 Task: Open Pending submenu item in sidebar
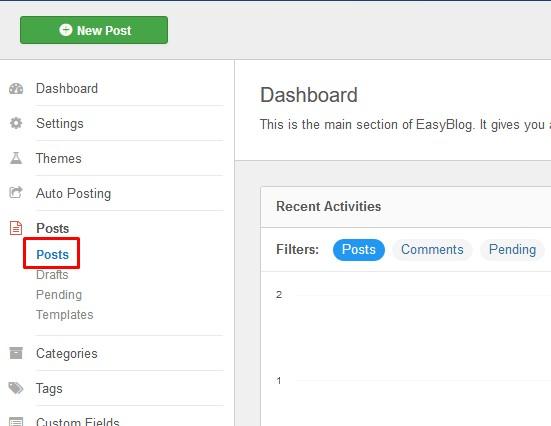tap(59, 295)
